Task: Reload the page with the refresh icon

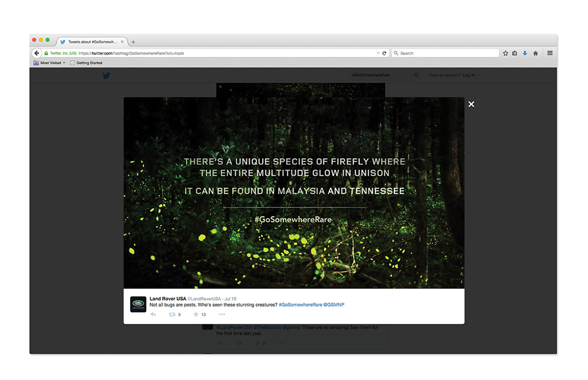Action: point(384,53)
